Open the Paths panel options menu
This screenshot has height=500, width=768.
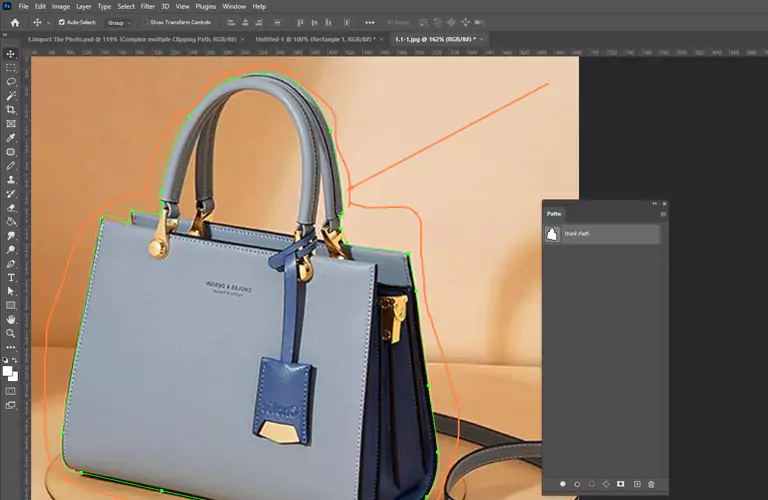[x=663, y=213]
